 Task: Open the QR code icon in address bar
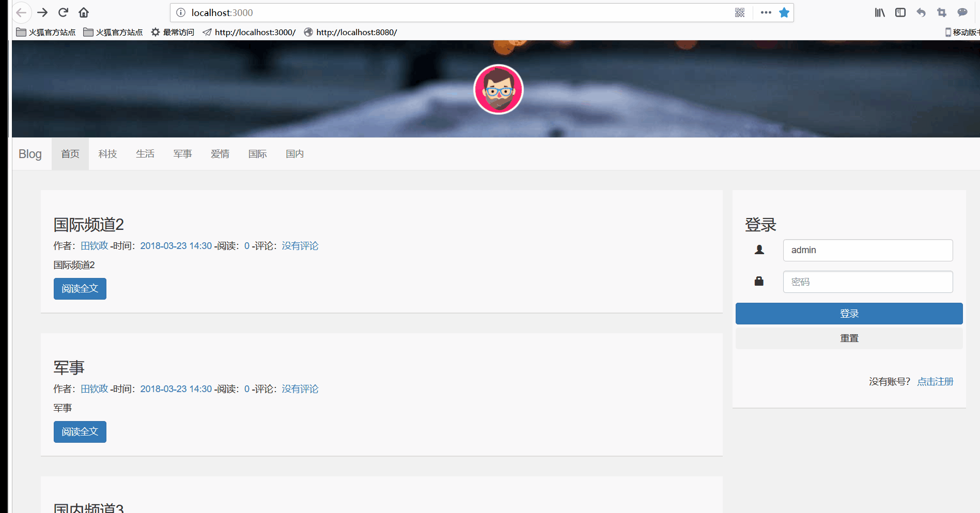pos(740,12)
